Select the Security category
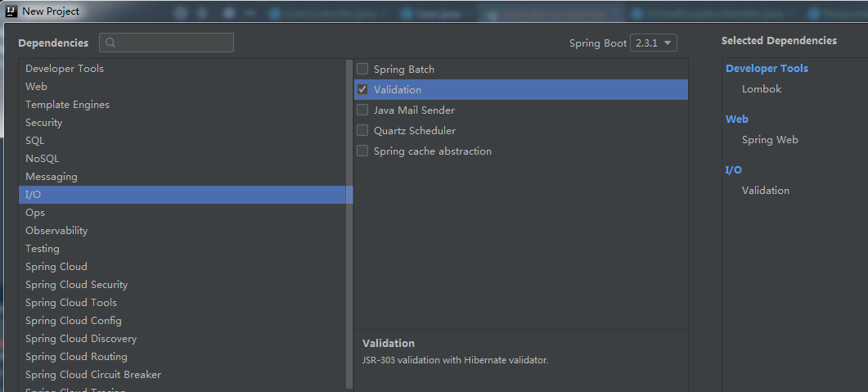This screenshot has width=868, height=392. tap(182, 123)
